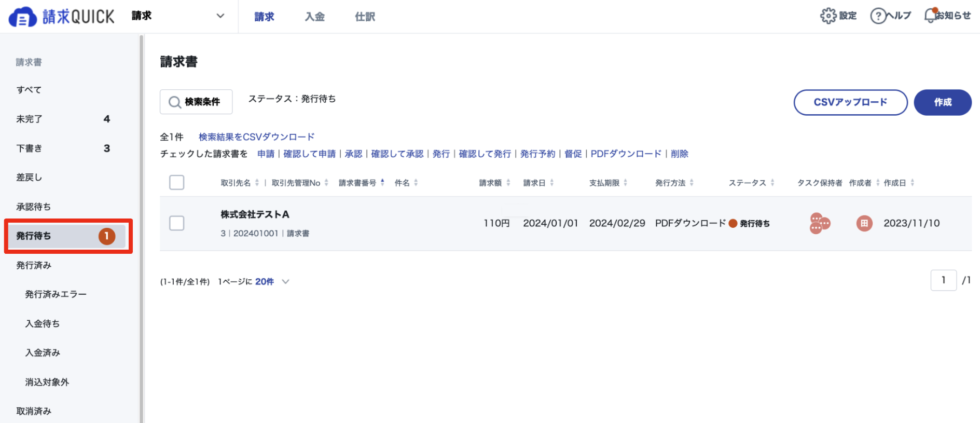Sort by 取引先管理No column arrows
The width and height of the screenshot is (980, 423).
pyautogui.click(x=326, y=183)
